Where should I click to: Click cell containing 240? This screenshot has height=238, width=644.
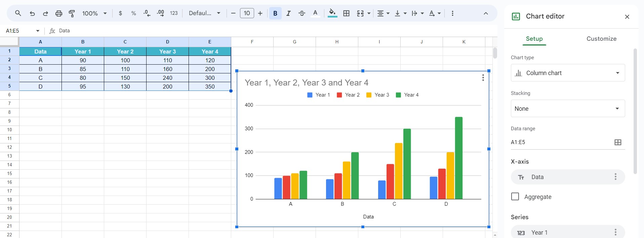[167, 78]
